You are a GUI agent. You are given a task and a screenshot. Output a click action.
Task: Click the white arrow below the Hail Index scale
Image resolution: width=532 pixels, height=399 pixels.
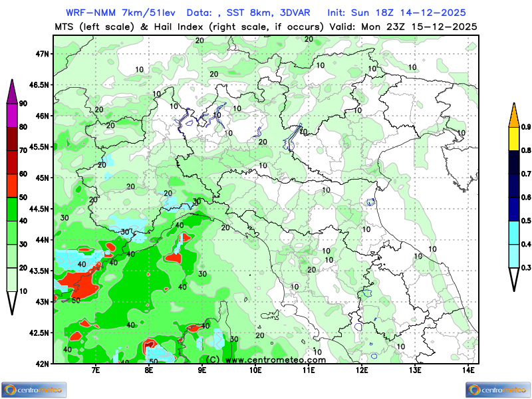[x=514, y=279]
